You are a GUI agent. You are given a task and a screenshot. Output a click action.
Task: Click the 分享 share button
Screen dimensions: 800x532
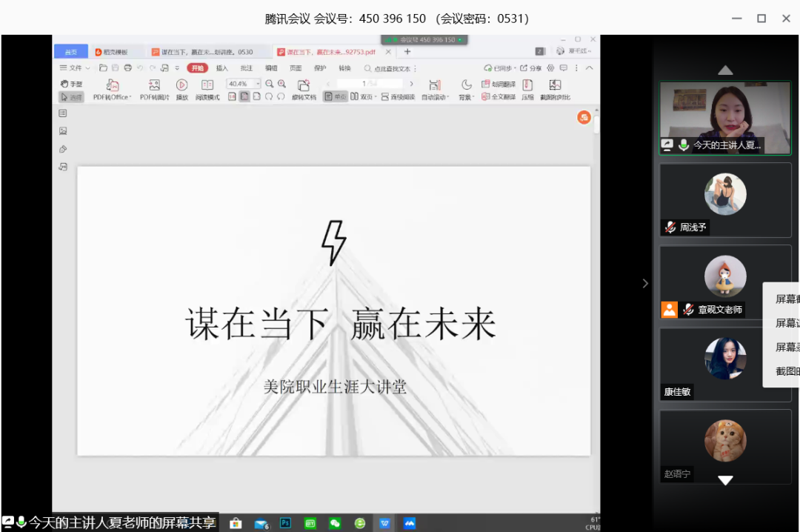(531, 68)
